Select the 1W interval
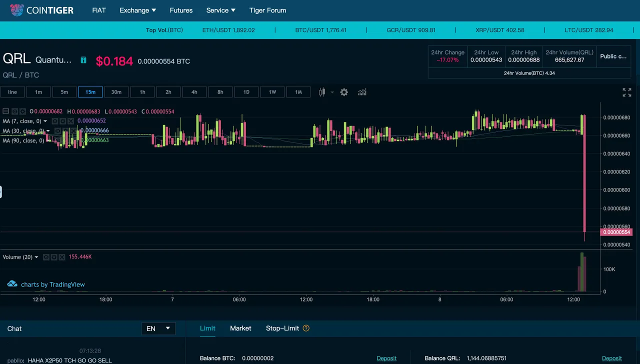Image resolution: width=640 pixels, height=364 pixels. (272, 92)
